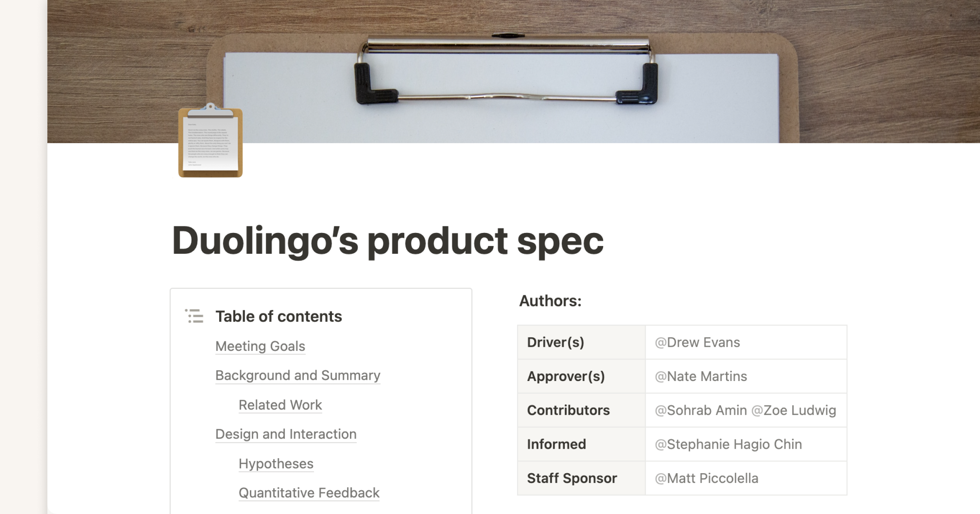Open the Meeting Goals section link
The width and height of the screenshot is (980, 514).
(x=260, y=346)
